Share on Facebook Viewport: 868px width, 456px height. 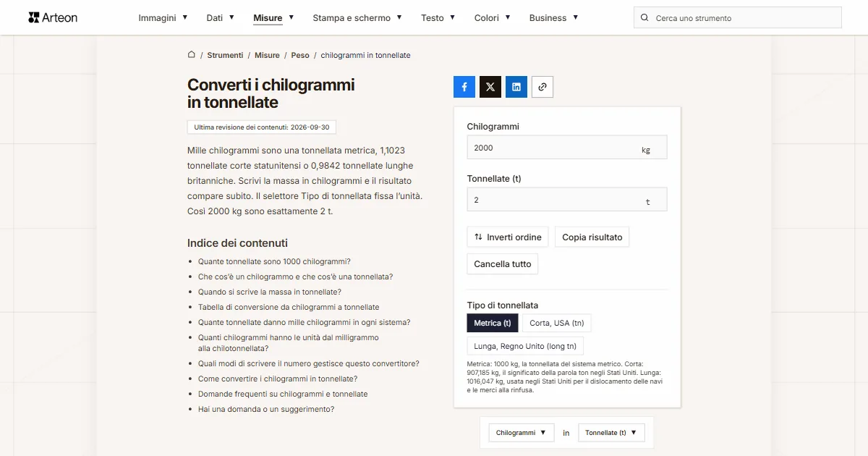tap(464, 87)
